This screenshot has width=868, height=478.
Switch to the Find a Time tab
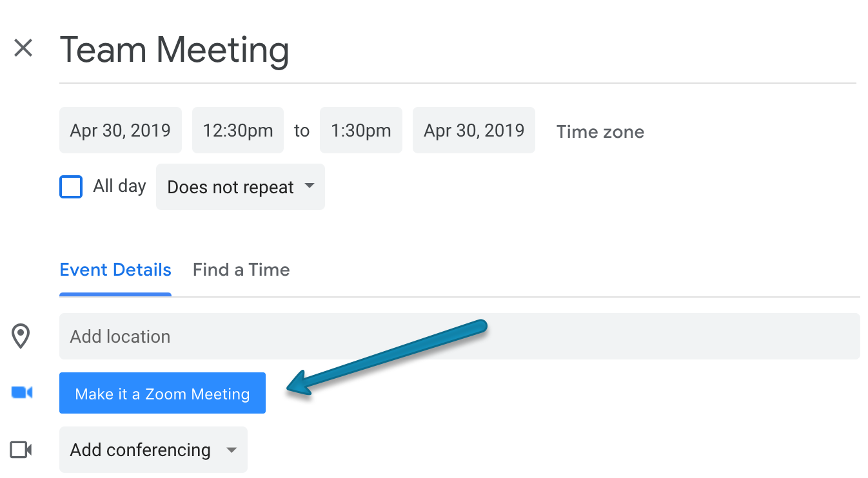(241, 269)
